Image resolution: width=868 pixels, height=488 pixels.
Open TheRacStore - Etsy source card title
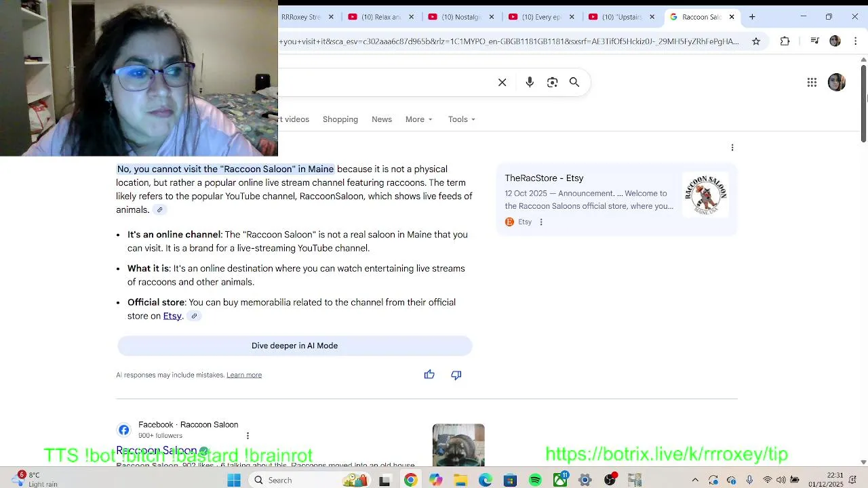[x=544, y=178]
